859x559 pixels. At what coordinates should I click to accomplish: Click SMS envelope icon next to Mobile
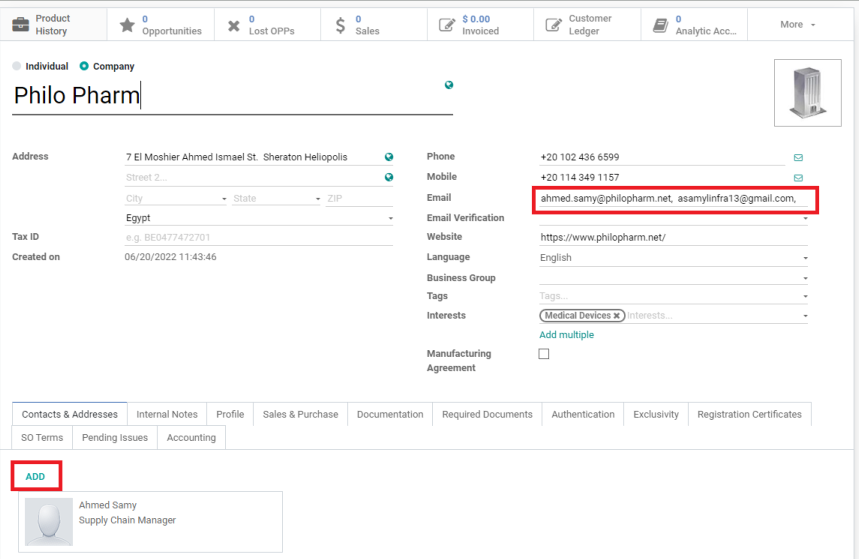click(x=798, y=178)
